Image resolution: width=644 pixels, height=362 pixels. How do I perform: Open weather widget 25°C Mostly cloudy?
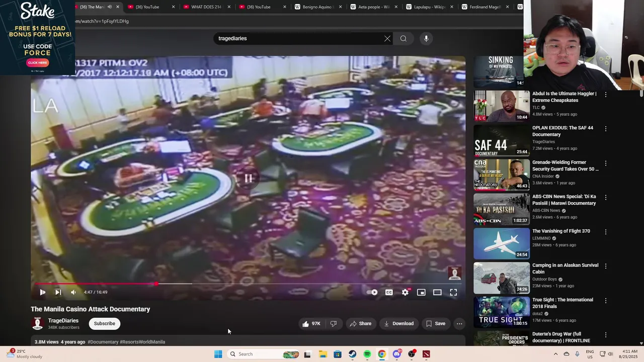tap(25, 354)
